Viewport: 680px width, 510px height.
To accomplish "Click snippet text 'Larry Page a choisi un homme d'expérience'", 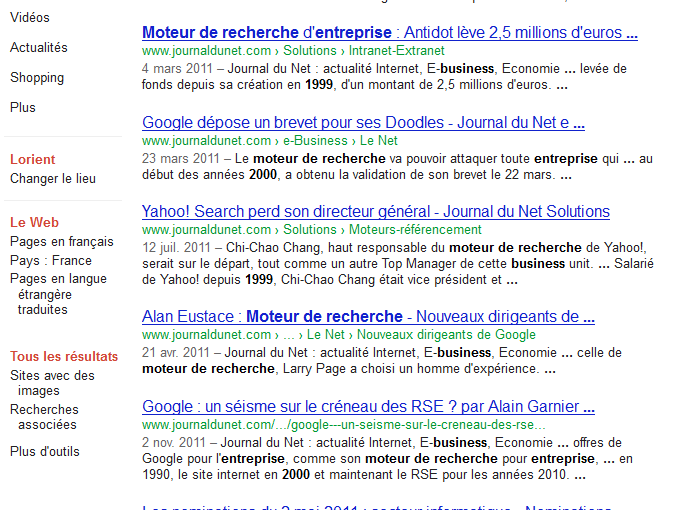I will point(411,369).
